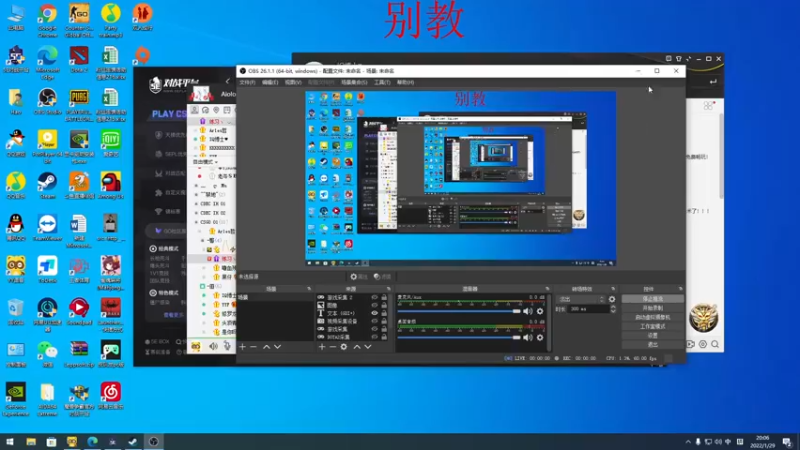Select the PUBG desktop icon
800x450 pixels.
click(x=79, y=105)
